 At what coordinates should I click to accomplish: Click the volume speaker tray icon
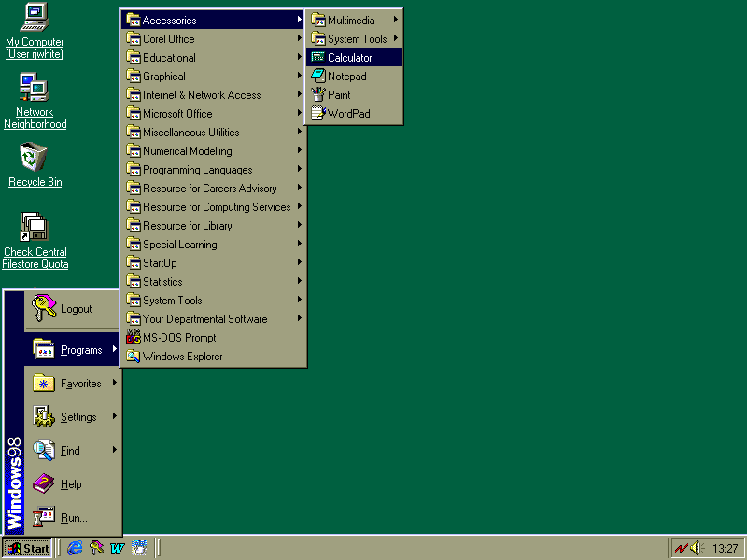pos(698,548)
